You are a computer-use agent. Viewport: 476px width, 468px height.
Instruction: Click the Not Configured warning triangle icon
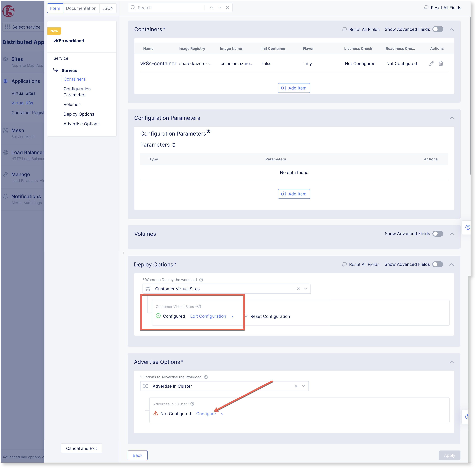pyautogui.click(x=156, y=413)
